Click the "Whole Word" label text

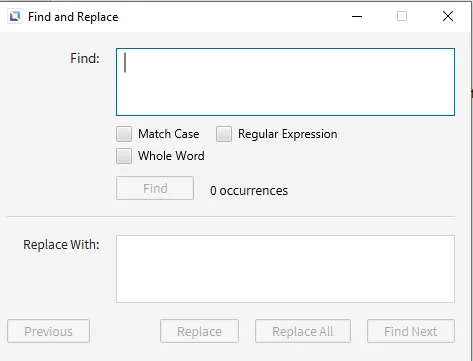tap(171, 156)
